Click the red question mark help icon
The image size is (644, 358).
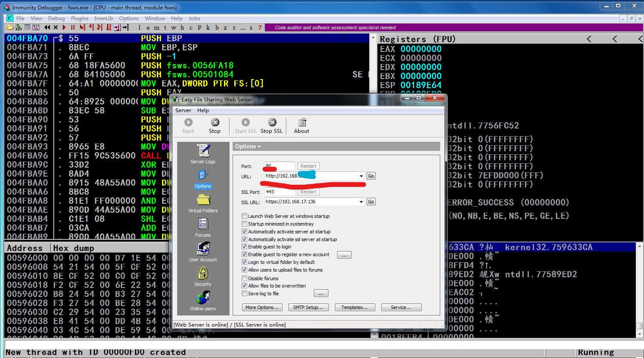pos(260,27)
